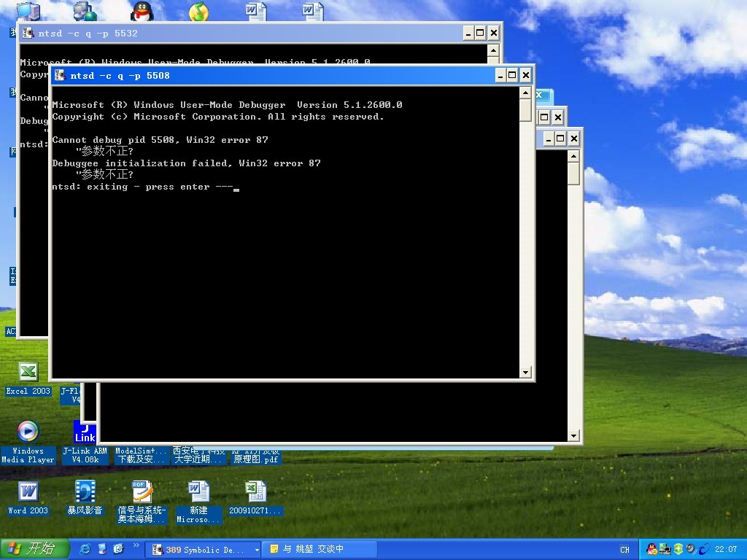Open the system menu icon of ntsd 5508 window
Screen dimensions: 747x560
click(60, 75)
